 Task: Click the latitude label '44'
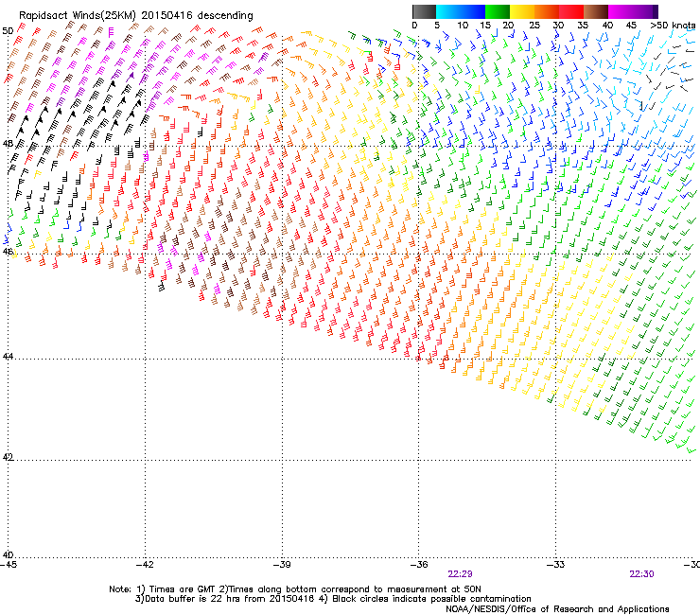click(x=8, y=357)
